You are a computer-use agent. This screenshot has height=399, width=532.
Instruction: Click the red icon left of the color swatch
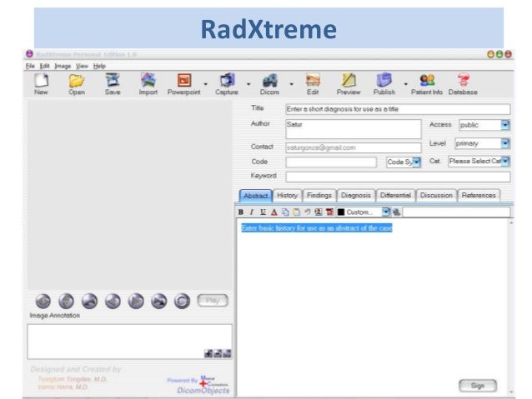pos(329,212)
